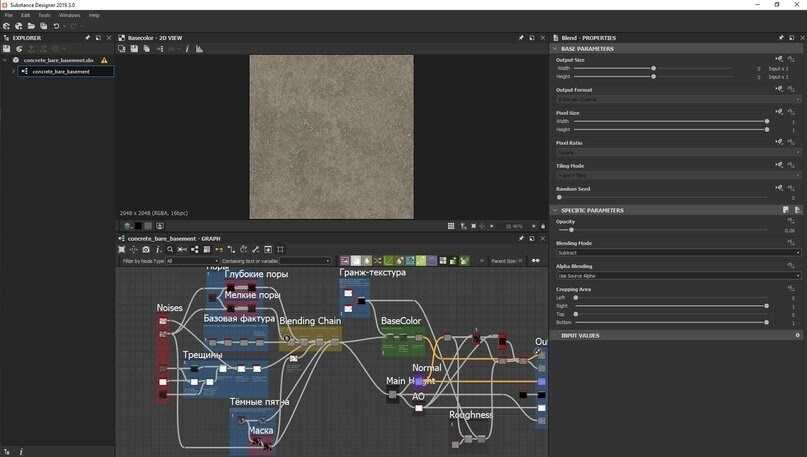Click the magnifier search icon in graph toolbar

[x=170, y=249]
